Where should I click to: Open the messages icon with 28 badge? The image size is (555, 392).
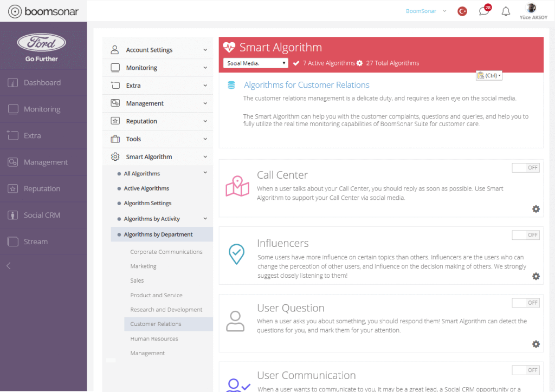tap(485, 11)
